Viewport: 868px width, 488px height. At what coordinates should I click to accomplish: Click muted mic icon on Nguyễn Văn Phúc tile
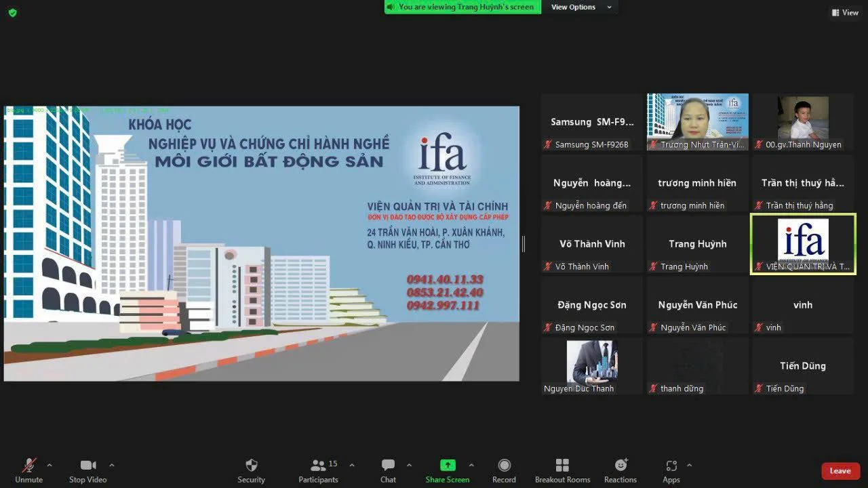click(x=654, y=327)
